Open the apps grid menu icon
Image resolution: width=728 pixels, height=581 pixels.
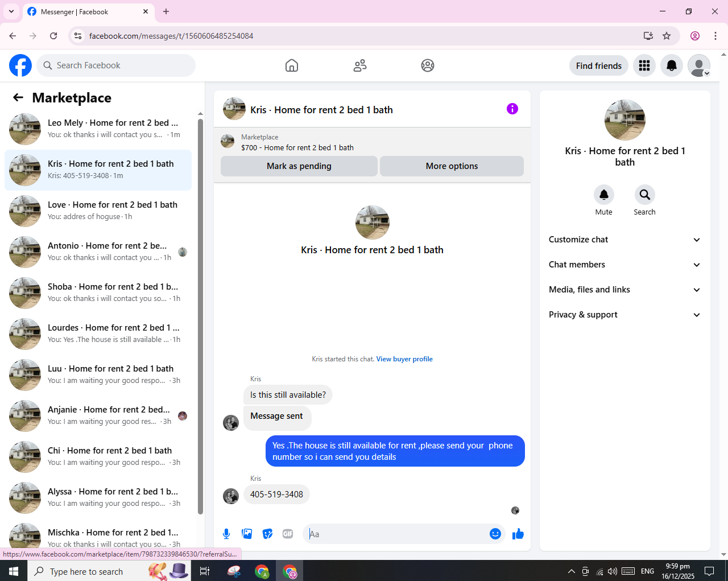click(x=644, y=65)
